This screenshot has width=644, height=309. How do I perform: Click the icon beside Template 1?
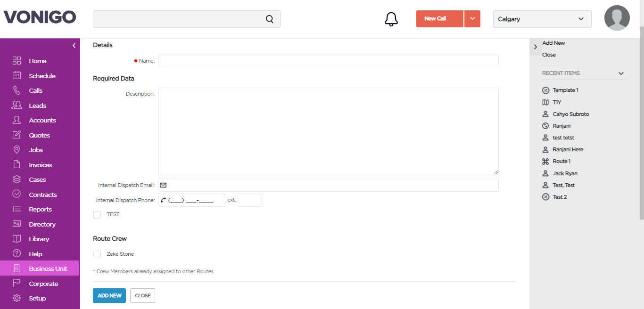click(545, 90)
